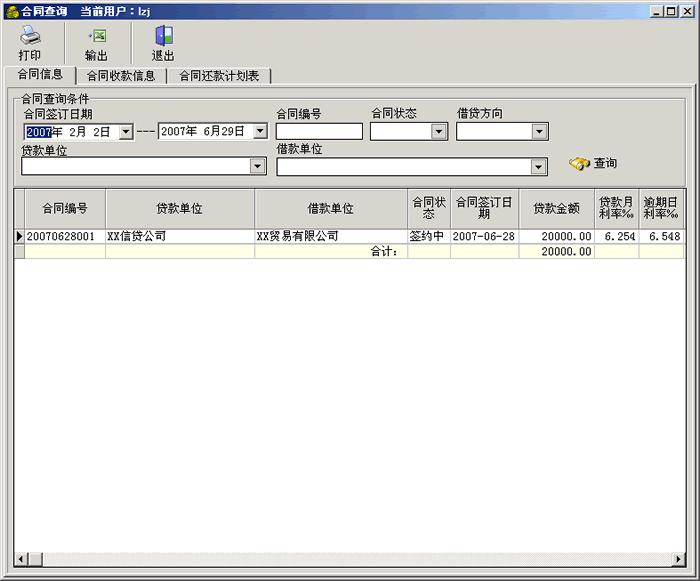The height and width of the screenshot is (581, 700).
Task: Maximize the 合同查询 window
Action: pyautogui.click(x=671, y=12)
